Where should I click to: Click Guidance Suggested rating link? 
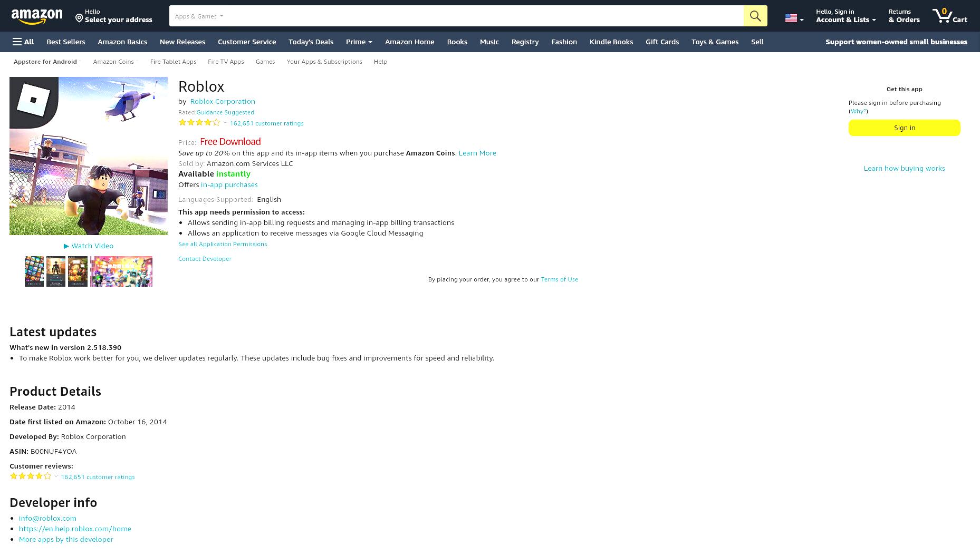[x=225, y=112]
